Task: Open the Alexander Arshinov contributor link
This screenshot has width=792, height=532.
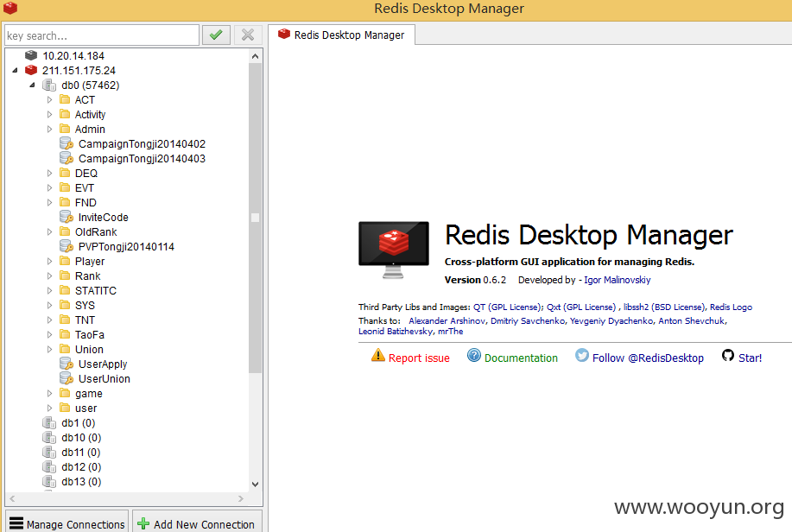Action: (x=447, y=320)
